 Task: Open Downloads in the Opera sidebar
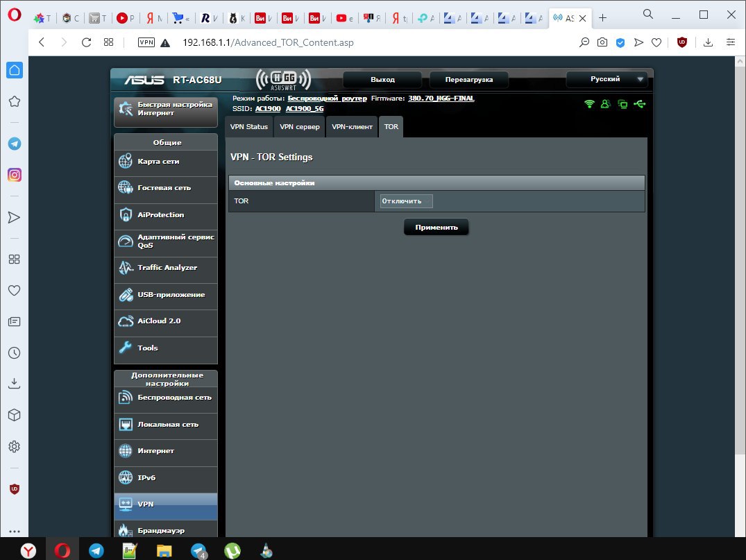[x=15, y=384]
